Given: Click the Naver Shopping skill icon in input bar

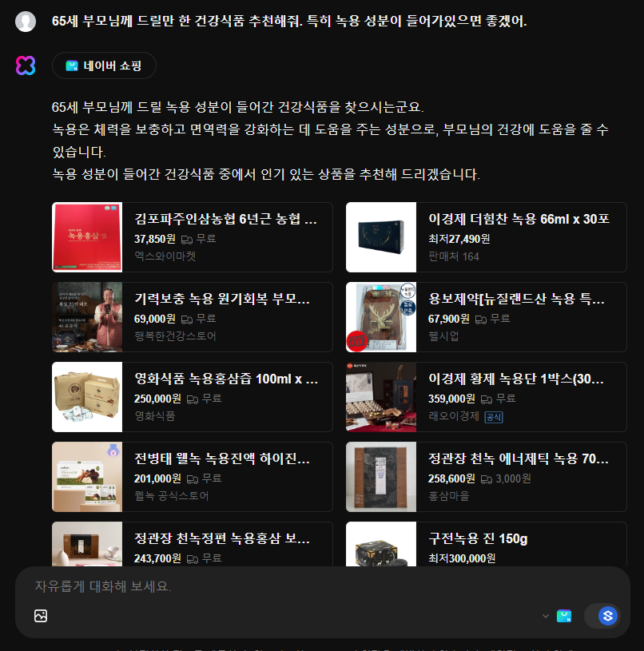Looking at the screenshot, I should click(x=564, y=616).
